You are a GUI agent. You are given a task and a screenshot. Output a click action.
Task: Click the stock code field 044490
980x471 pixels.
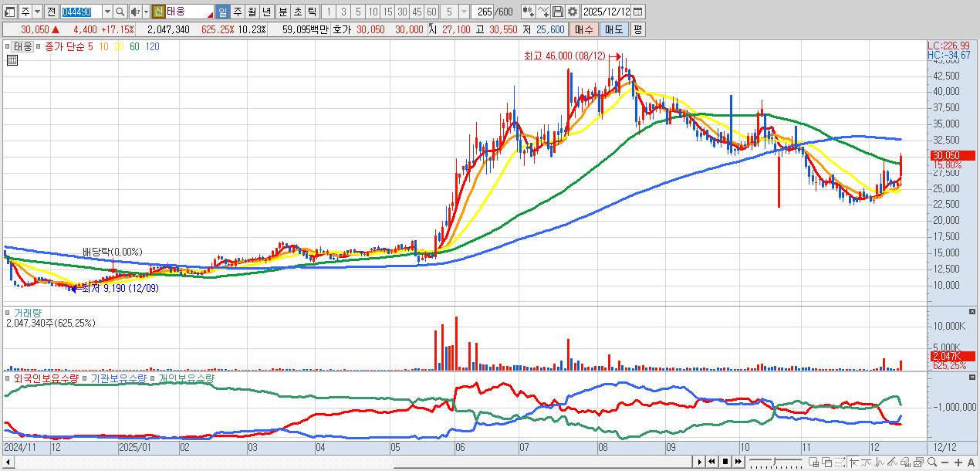(x=81, y=12)
